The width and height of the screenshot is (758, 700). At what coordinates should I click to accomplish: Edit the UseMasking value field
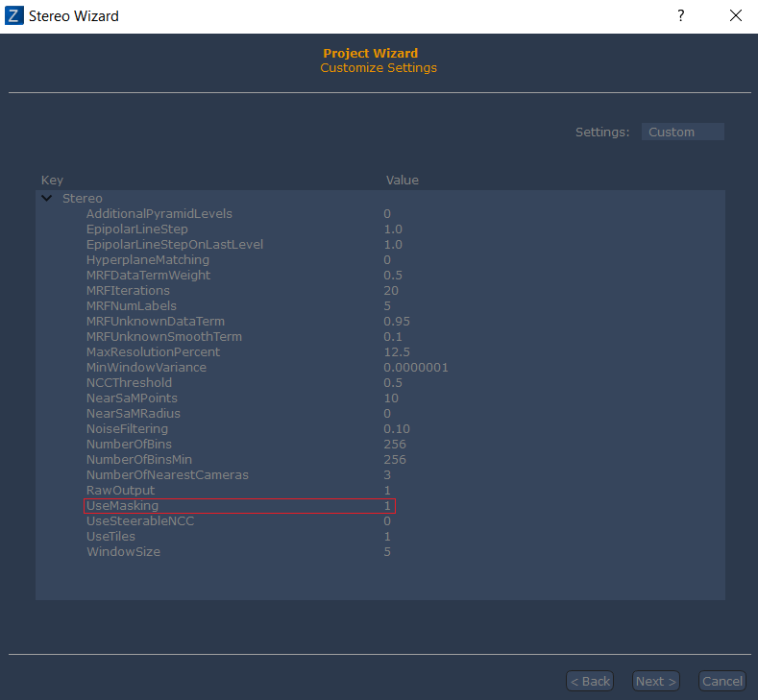388,505
